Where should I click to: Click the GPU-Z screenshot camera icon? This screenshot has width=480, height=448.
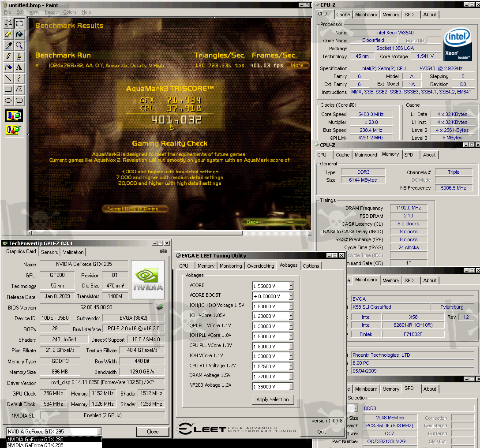click(163, 251)
